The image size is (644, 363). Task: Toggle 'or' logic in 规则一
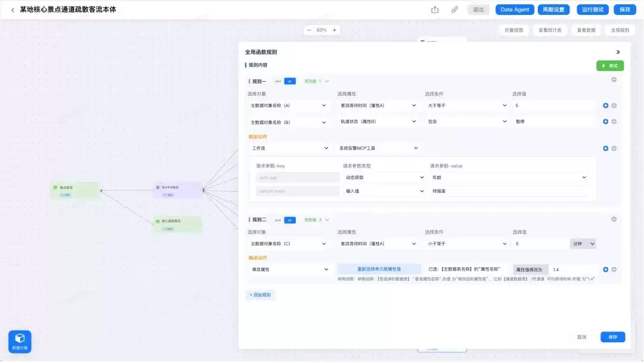click(290, 81)
